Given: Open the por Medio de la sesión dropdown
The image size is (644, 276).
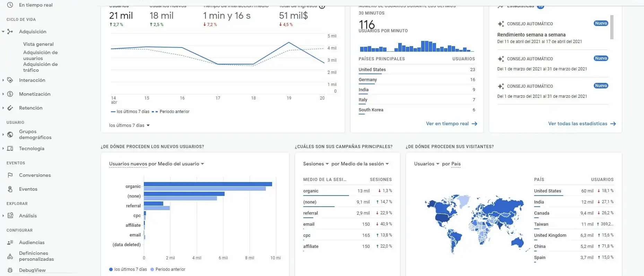Looking at the screenshot, I should (x=360, y=164).
